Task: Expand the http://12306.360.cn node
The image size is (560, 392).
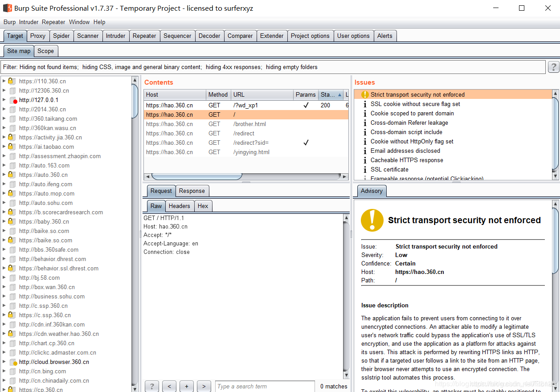Action: tap(4, 90)
